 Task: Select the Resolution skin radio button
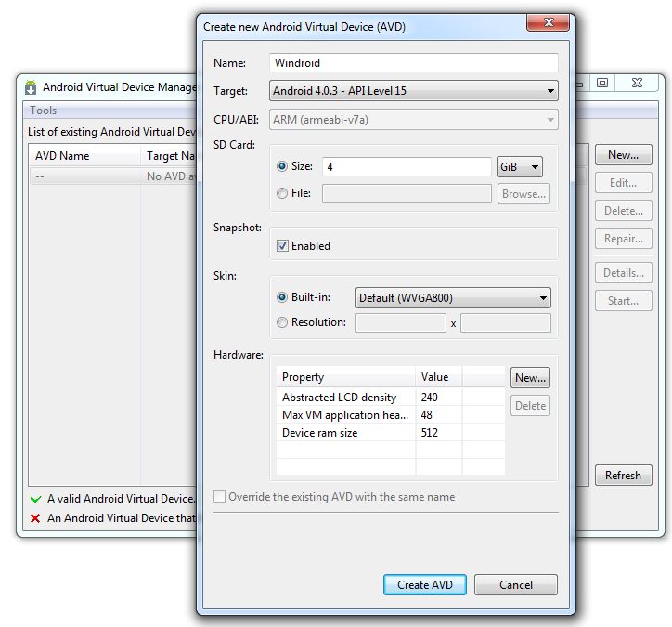(x=282, y=322)
